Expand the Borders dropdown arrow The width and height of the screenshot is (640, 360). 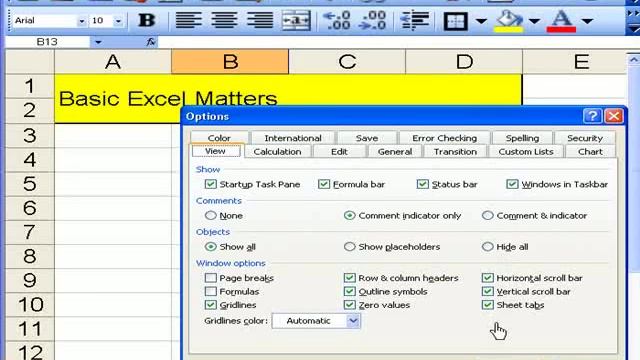[x=481, y=21]
